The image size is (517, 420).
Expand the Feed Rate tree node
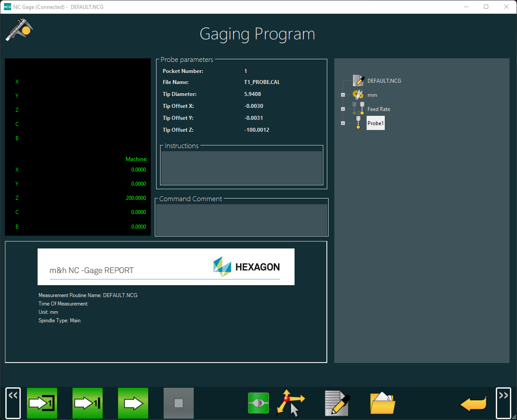click(343, 109)
